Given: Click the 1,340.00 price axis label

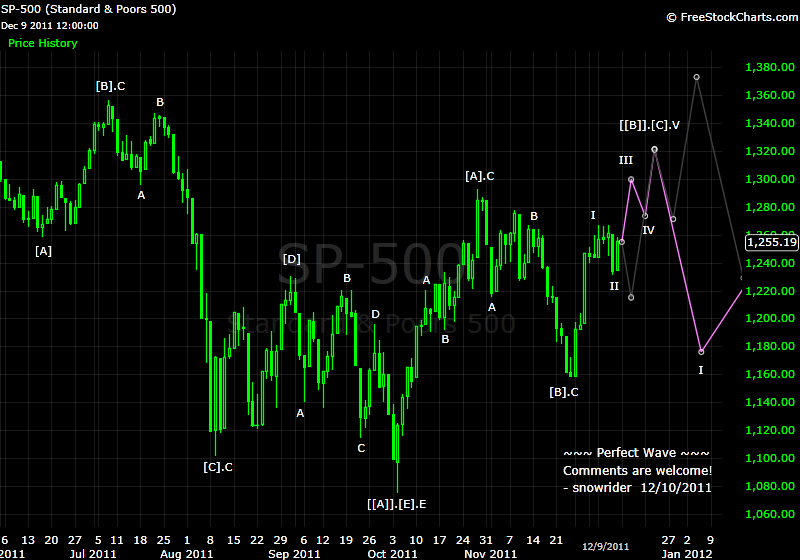Looking at the screenshot, I should (770, 123).
